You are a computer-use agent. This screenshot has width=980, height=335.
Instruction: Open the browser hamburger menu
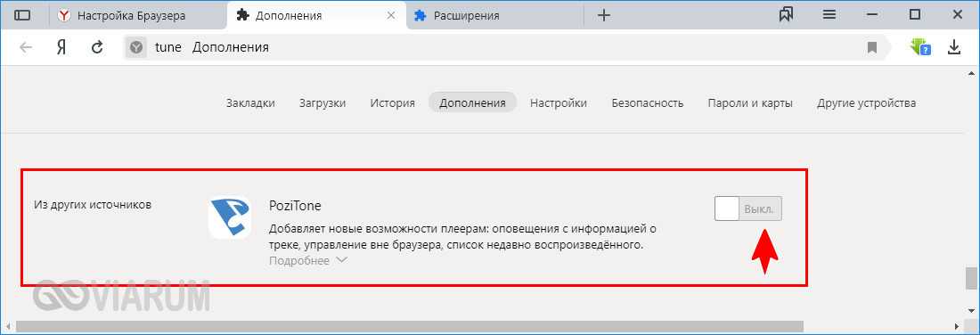pyautogui.click(x=829, y=15)
